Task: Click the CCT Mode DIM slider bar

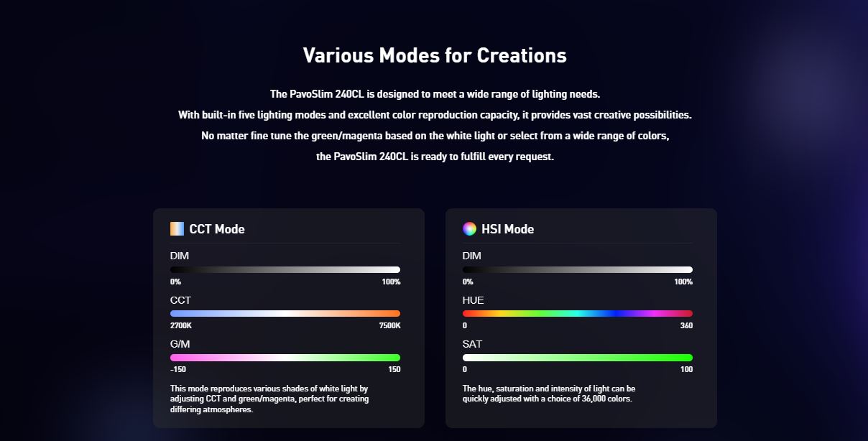Action: click(x=285, y=269)
